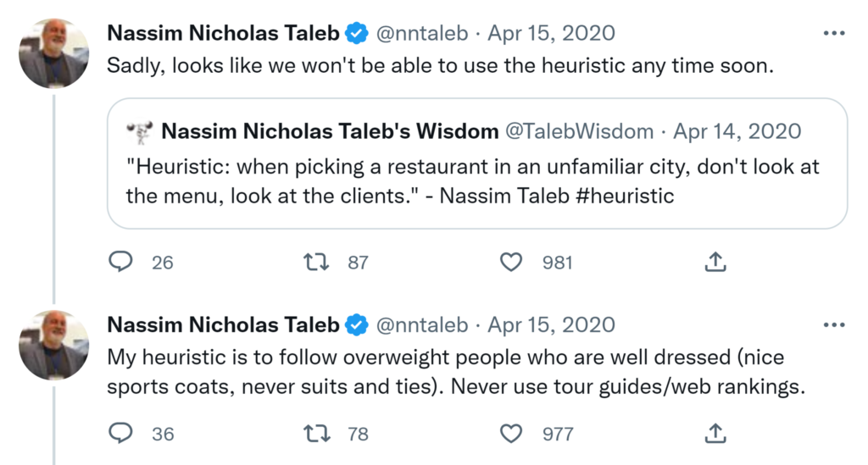This screenshot has width=868, height=465.
Task: Open first tweet's Nassim Nicholas Taleb profile picture
Action: [x=54, y=53]
